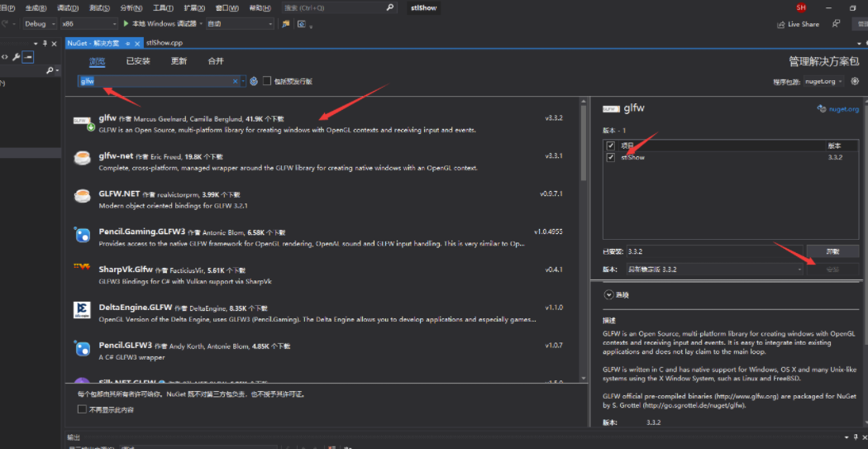This screenshot has height=449, width=868.
Task: Open the Debug configuration dropdown
Action: (41, 24)
